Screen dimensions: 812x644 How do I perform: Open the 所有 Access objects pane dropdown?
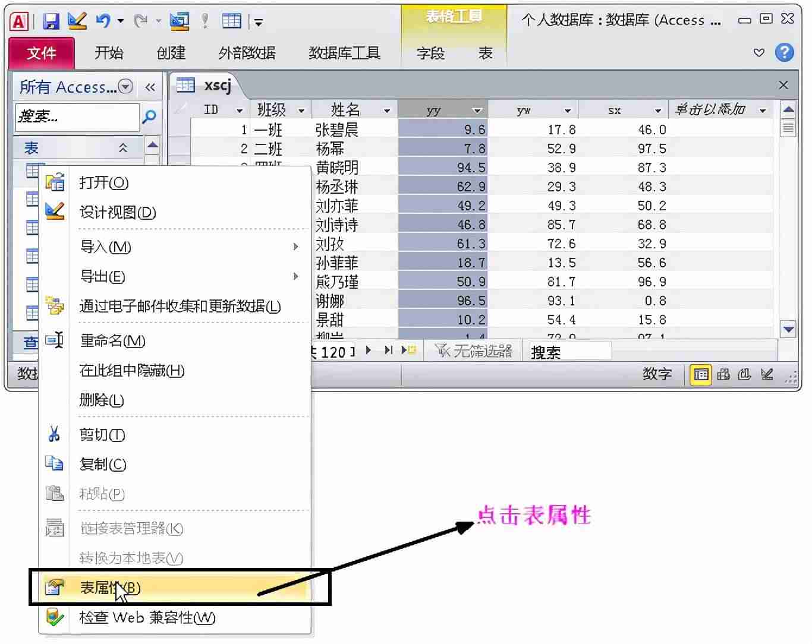125,87
